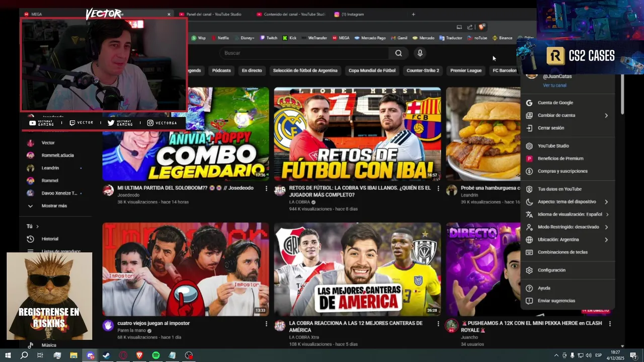Expand Idioma de visualización: Español submenu
The image size is (644, 362).
pos(568,214)
